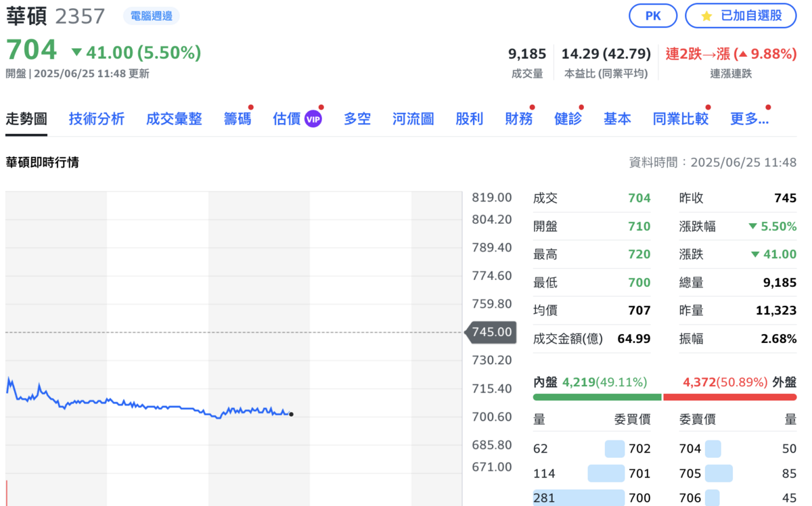Open the 健診 tab
The width and height of the screenshot is (812, 506).
coord(568,118)
